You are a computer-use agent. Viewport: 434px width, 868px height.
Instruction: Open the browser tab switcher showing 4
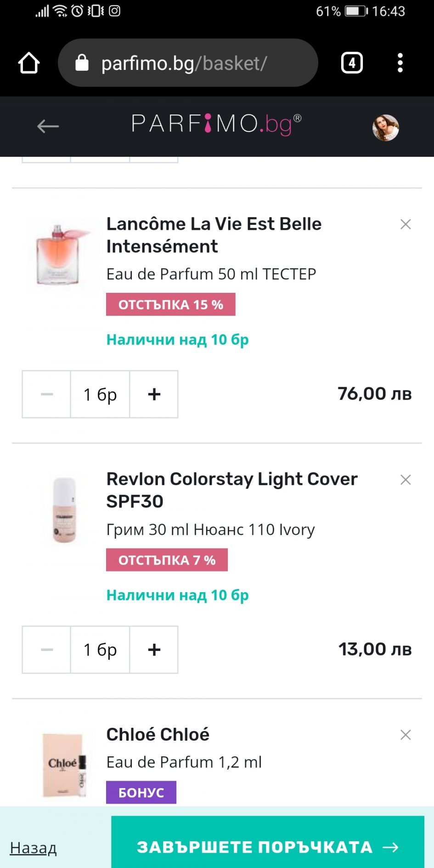pos(352,63)
